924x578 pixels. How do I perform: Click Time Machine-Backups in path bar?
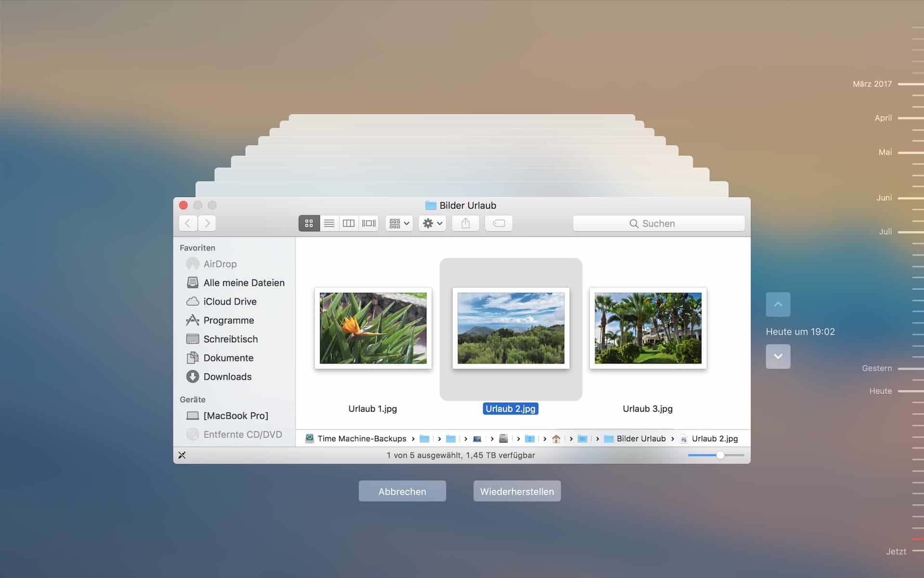point(356,439)
